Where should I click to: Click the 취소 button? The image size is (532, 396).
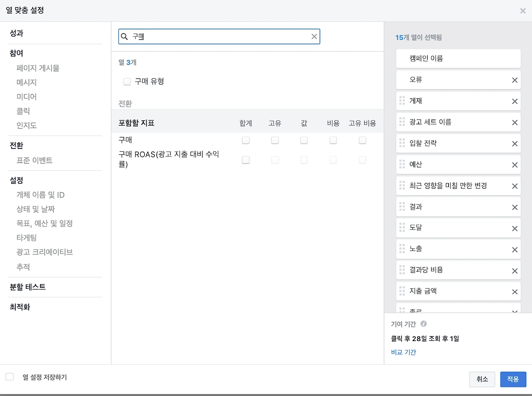click(x=482, y=379)
